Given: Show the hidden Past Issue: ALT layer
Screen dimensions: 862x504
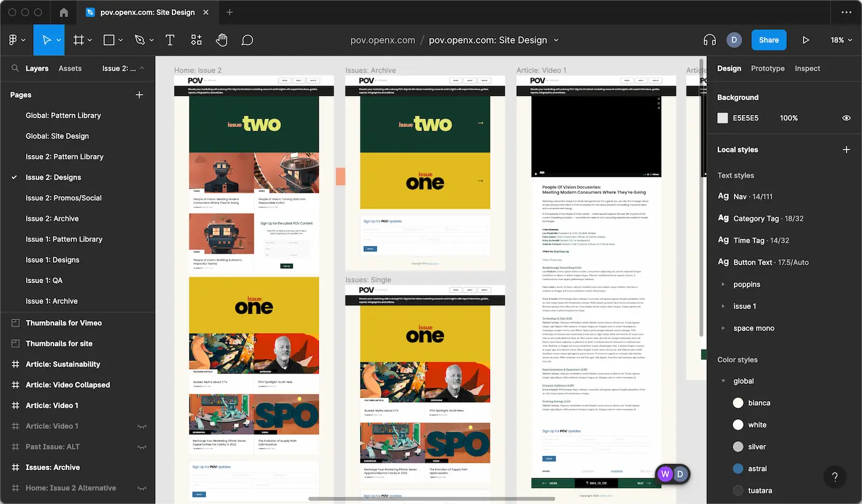Looking at the screenshot, I should tap(142, 447).
